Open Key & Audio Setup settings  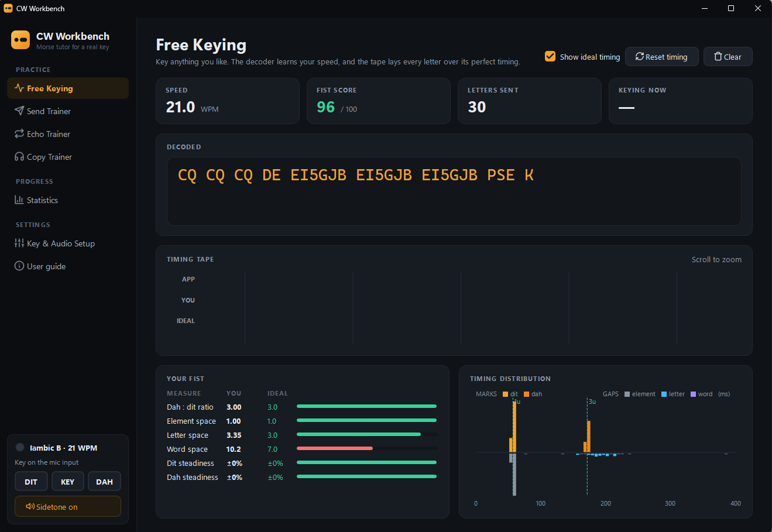click(68, 243)
